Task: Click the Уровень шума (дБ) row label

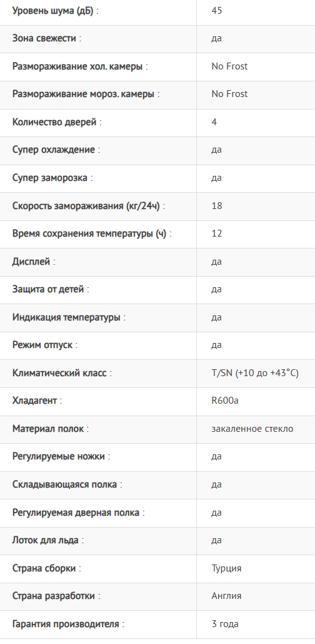Action: (56, 11)
